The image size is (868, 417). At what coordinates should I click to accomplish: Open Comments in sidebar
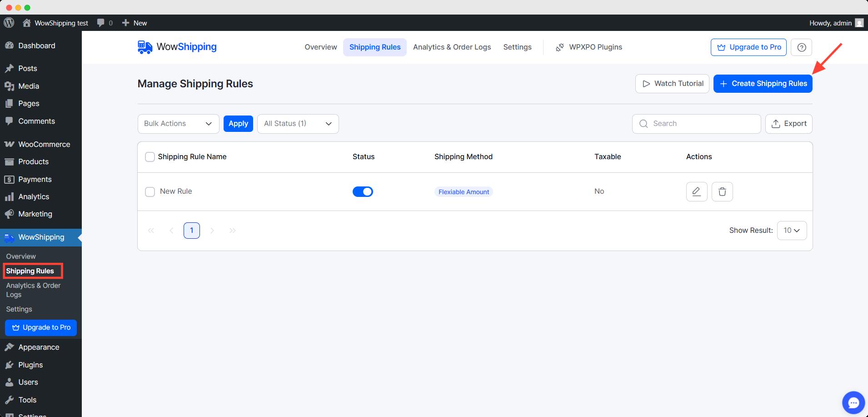41,121
